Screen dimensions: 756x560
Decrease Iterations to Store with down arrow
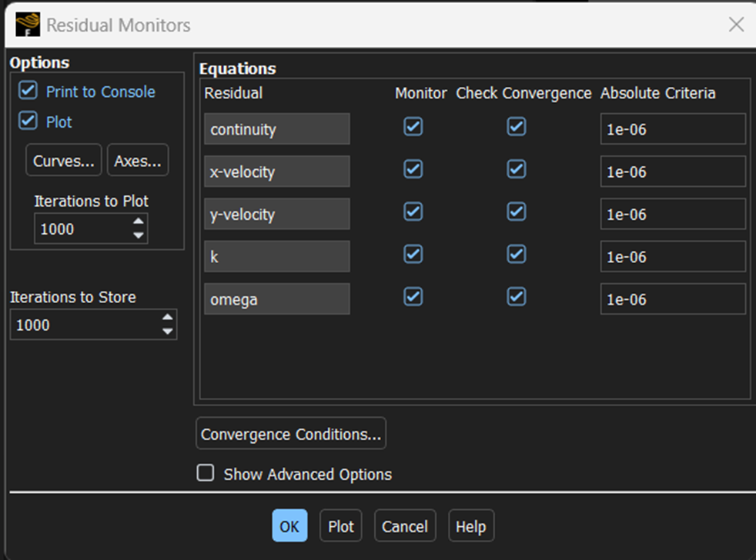coord(168,332)
